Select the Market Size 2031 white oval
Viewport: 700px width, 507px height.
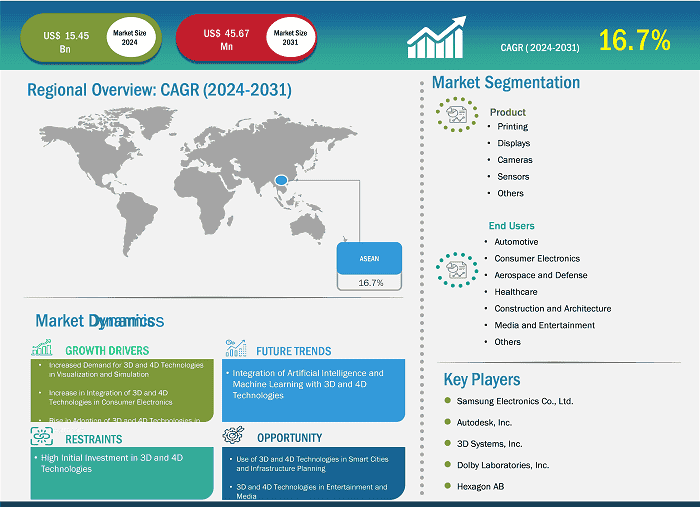click(x=290, y=37)
